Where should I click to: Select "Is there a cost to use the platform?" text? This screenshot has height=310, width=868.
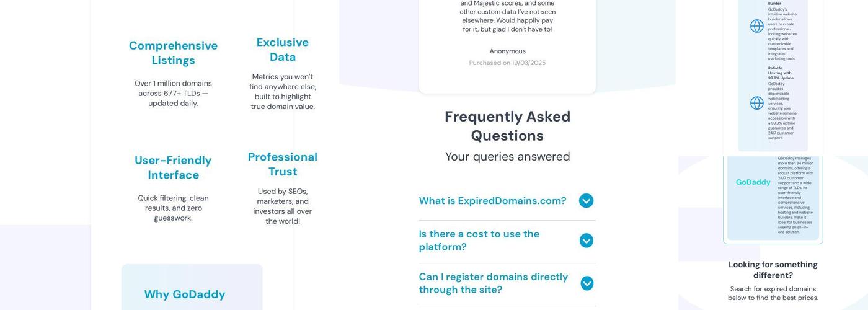pos(479,241)
